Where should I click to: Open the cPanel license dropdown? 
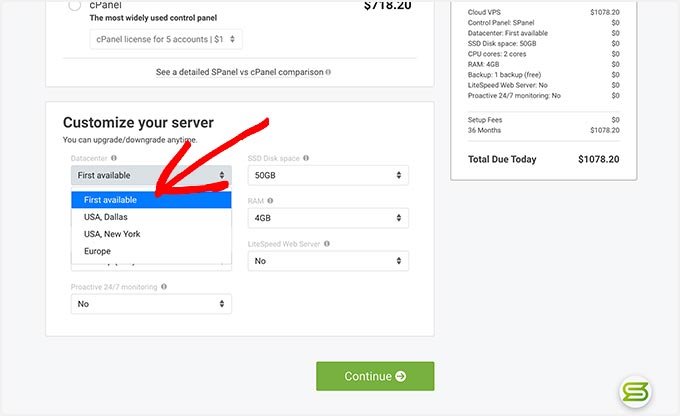point(165,39)
